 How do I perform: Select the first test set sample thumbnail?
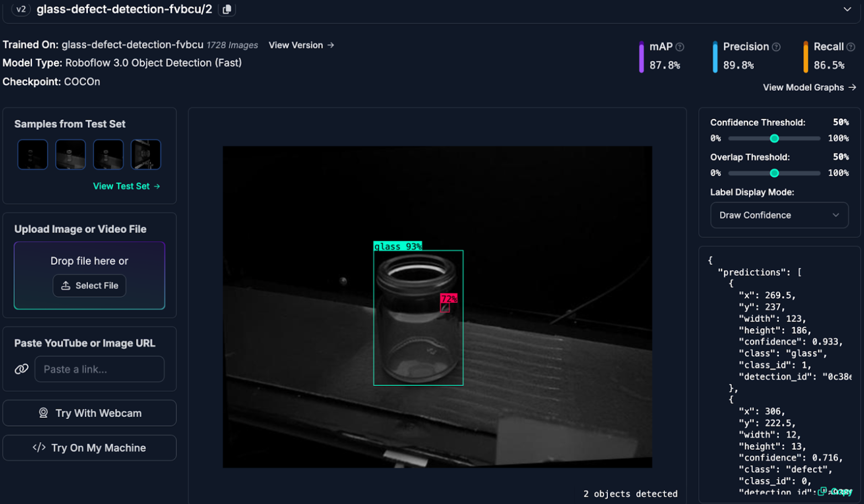coord(32,154)
